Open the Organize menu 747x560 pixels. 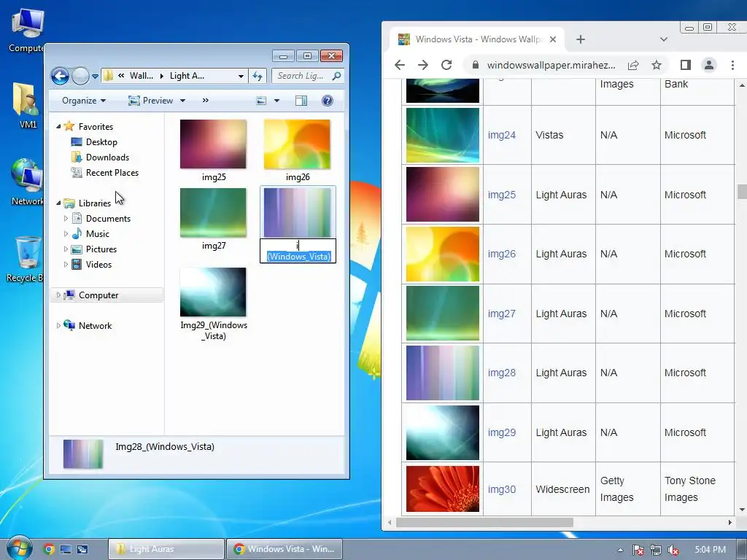(84, 101)
